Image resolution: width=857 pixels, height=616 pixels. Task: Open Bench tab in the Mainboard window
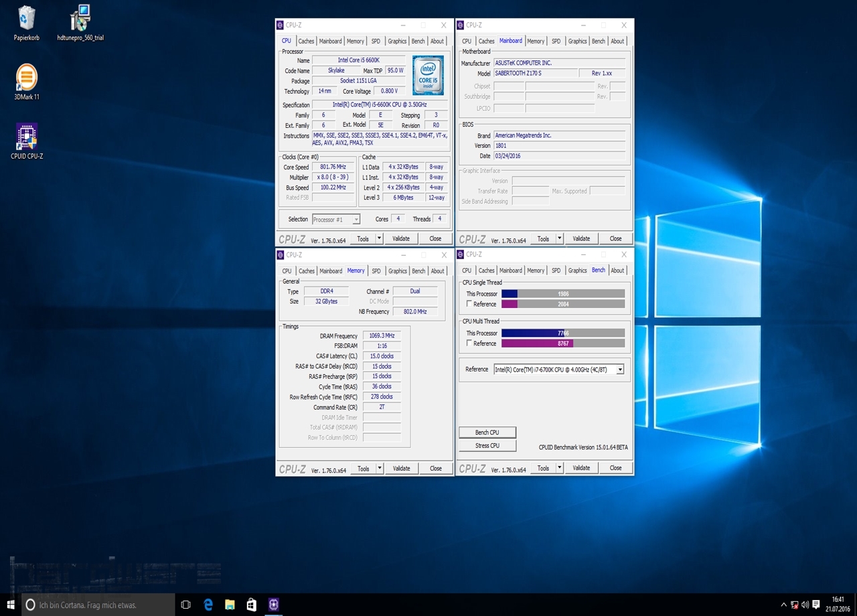[598, 41]
